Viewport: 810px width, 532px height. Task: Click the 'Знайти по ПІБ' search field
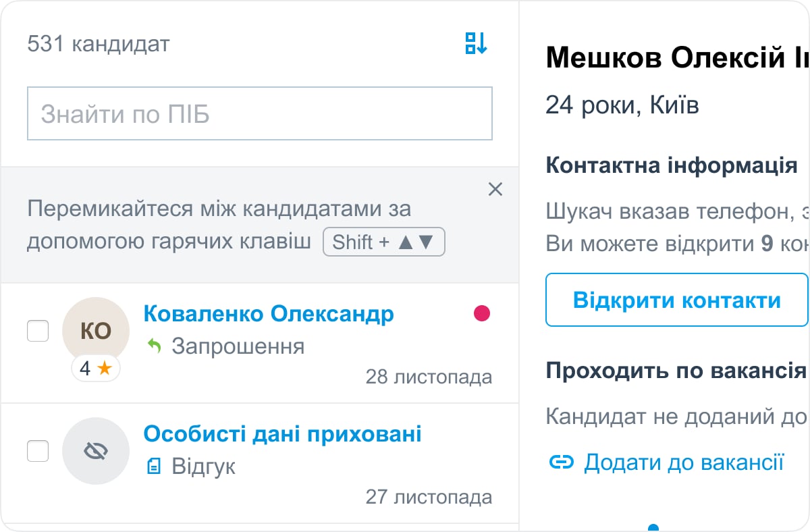click(259, 114)
